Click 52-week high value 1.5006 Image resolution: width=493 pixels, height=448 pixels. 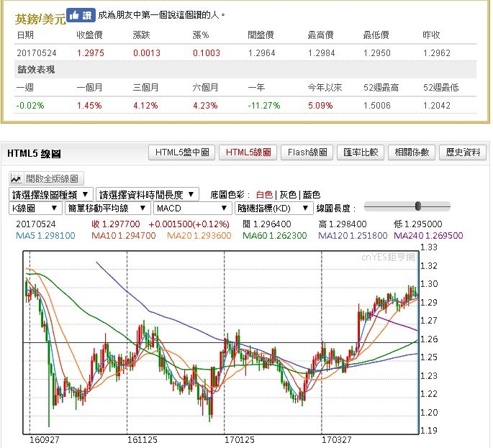tap(376, 105)
